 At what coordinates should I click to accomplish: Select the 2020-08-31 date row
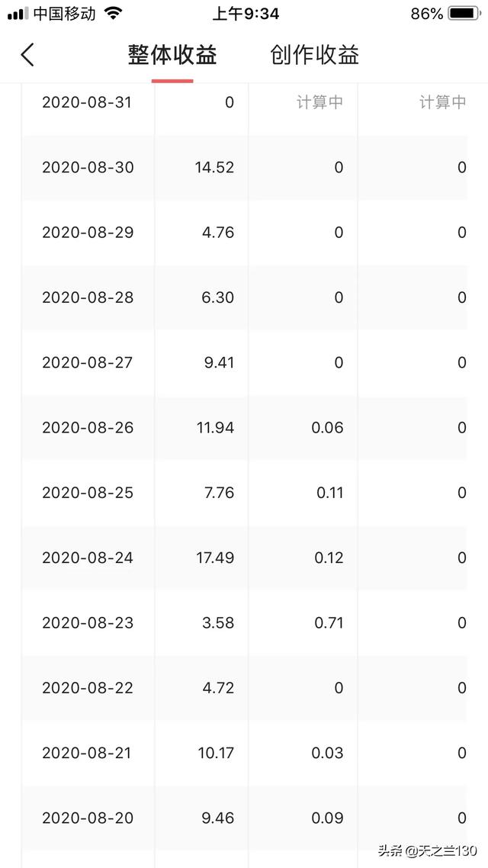click(x=245, y=102)
